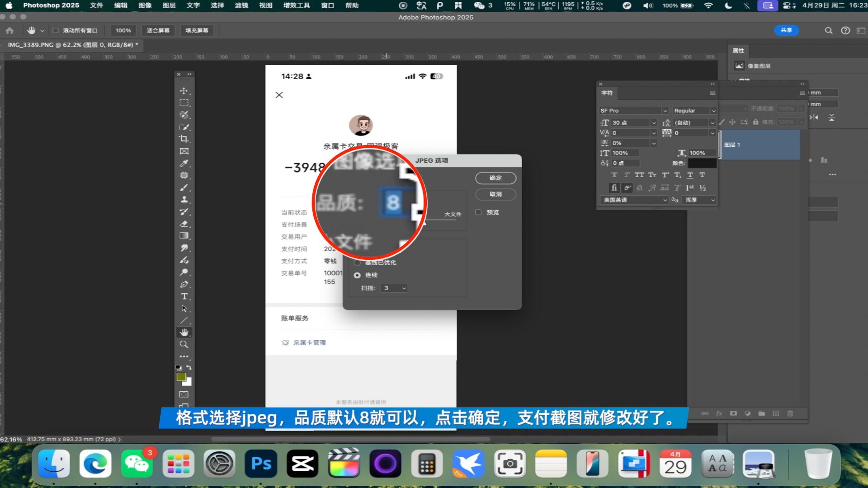Toggle standard ligatures fi button
This screenshot has width=868, height=488.
tap(614, 188)
